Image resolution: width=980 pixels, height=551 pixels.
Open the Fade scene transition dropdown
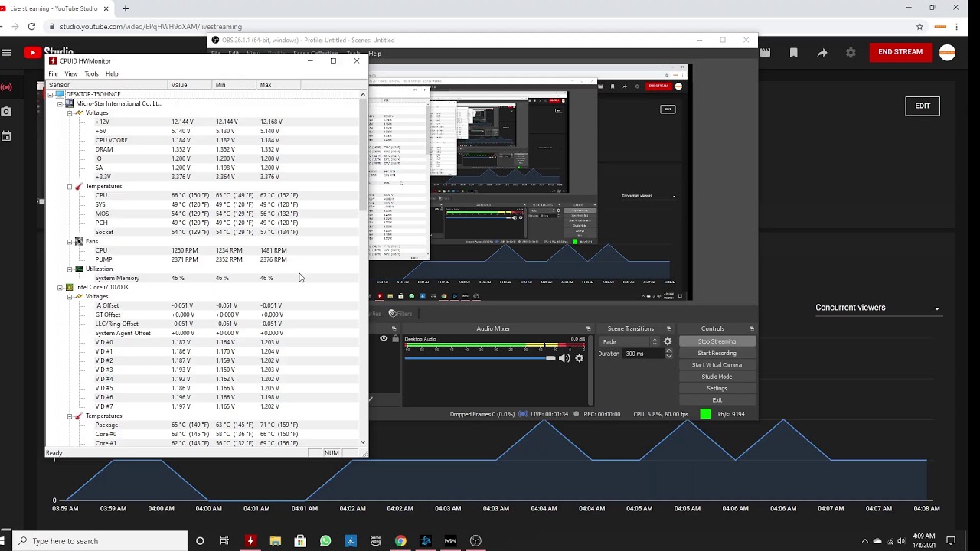pyautogui.click(x=630, y=341)
